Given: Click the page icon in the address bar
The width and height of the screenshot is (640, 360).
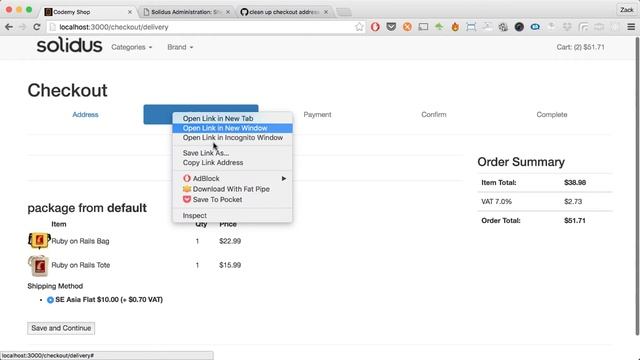Looking at the screenshot, I should pos(52,27).
